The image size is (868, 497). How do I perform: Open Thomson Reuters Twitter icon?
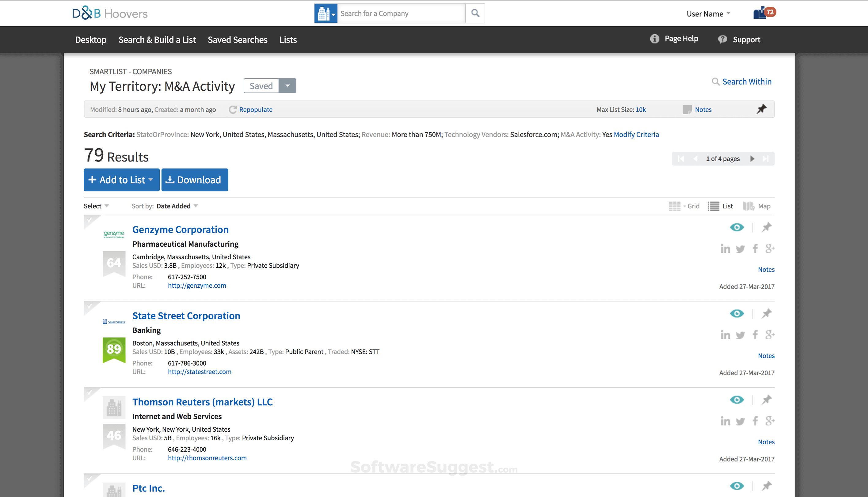pyautogui.click(x=740, y=421)
